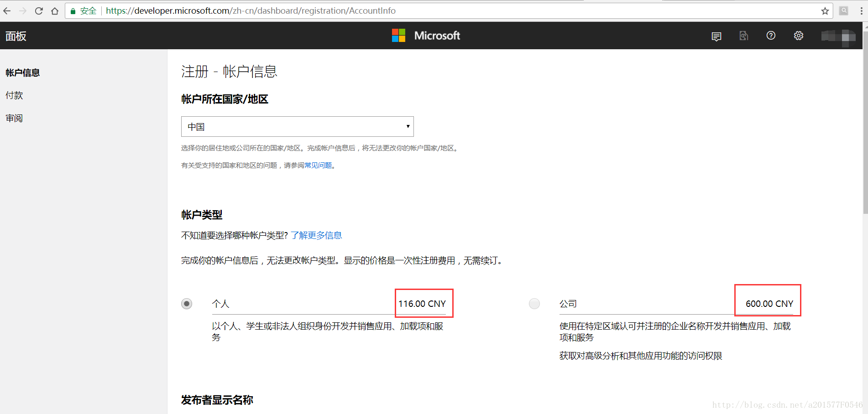
Task: Open settings with the gear icon
Action: 798,36
